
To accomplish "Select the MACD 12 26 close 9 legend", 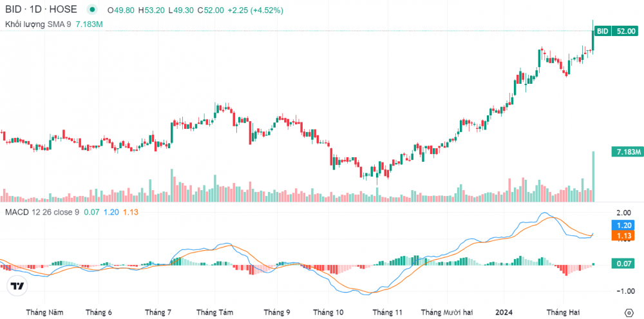I will click(42, 212).
